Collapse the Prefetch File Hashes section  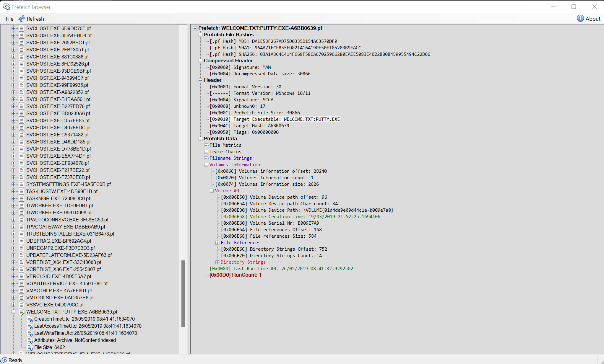[200, 35]
